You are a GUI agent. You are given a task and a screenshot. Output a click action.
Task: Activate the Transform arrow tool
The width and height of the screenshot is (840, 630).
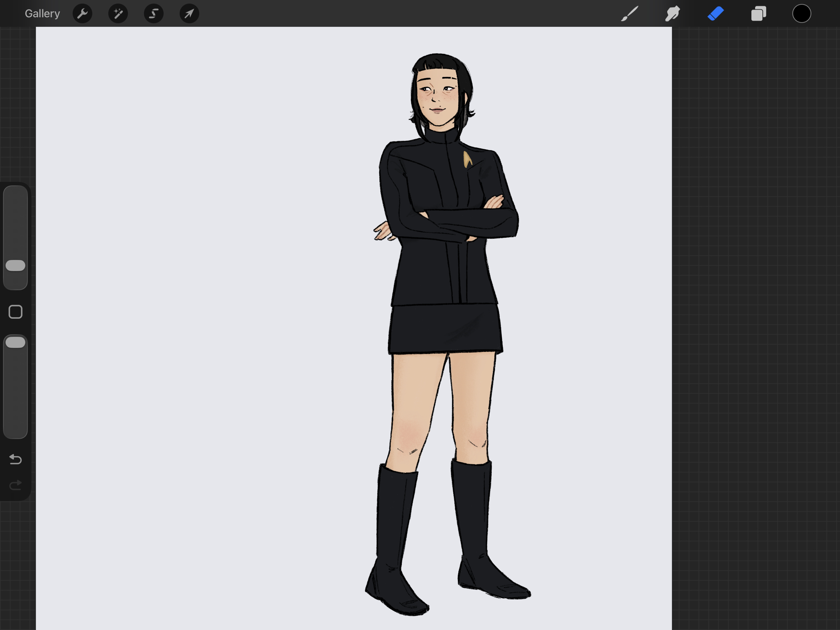click(x=189, y=13)
